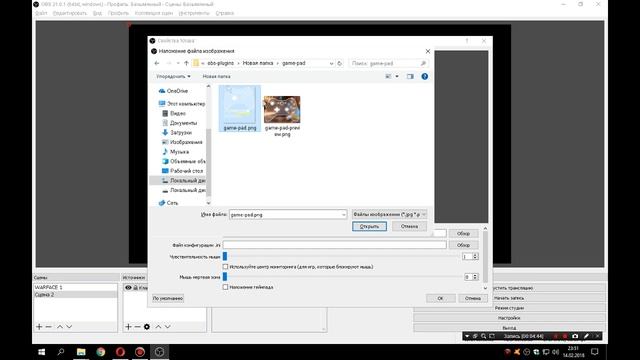Select Загрузки in navigation pane
Viewport: 640px width, 360px height.
point(181,133)
